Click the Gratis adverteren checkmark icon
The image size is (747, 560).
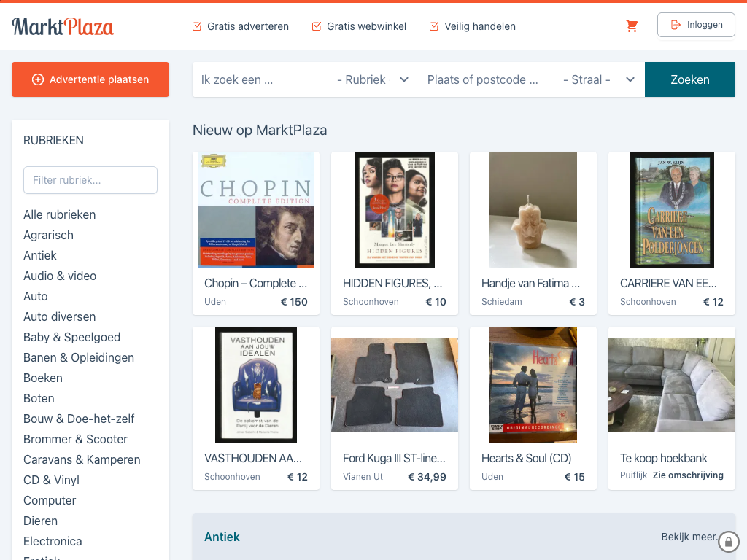point(196,26)
